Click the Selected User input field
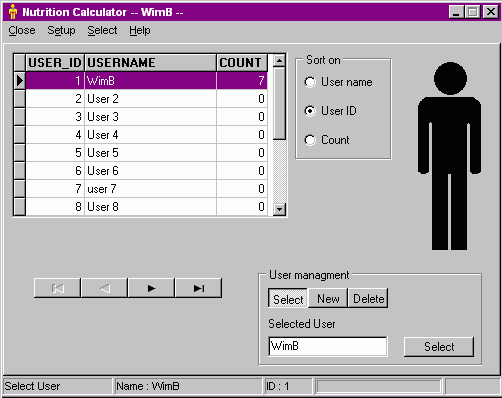The width and height of the screenshot is (502, 398). pyautogui.click(x=328, y=346)
